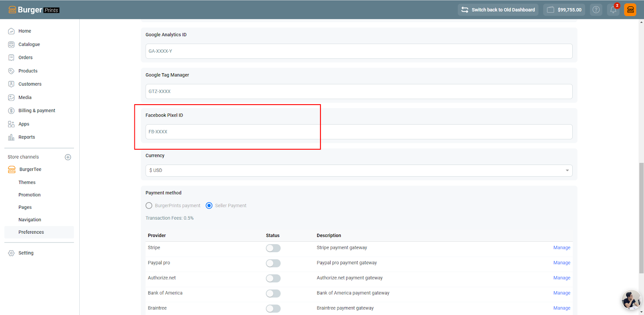The height and width of the screenshot is (315, 644).
Task: Click the Status column header
Action: [x=272, y=236]
